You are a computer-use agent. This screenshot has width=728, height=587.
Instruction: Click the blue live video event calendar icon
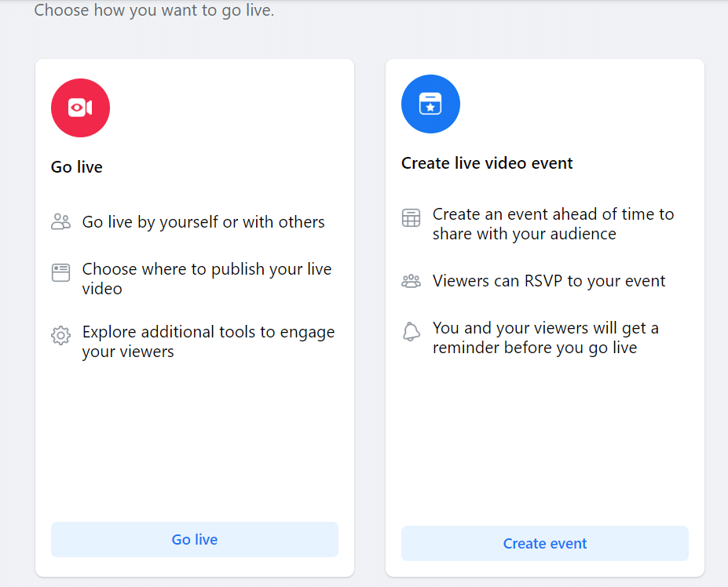(430, 104)
